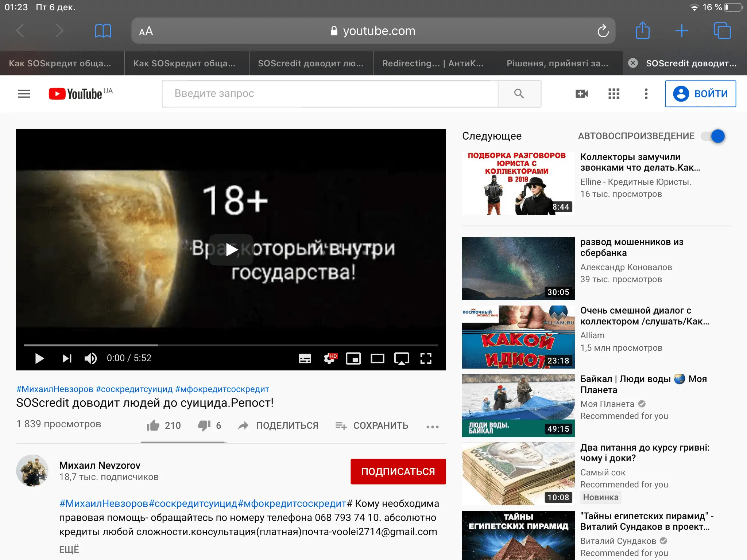Open more actions ellipsis below the video
Screen dimensions: 747x560
click(432, 426)
